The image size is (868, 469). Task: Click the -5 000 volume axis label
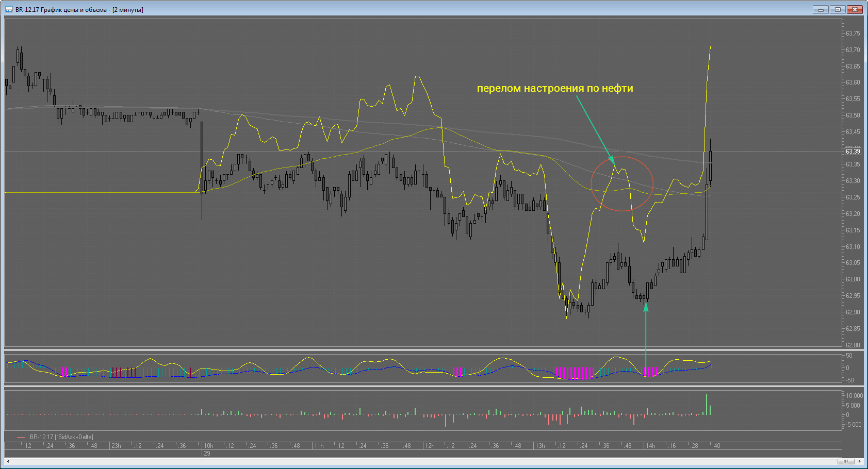(854, 425)
